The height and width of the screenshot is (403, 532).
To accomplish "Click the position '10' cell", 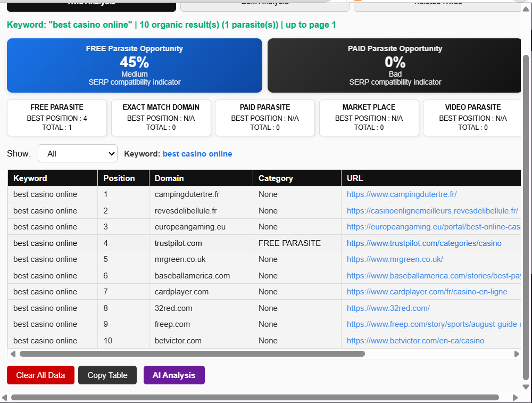I will [123, 341].
